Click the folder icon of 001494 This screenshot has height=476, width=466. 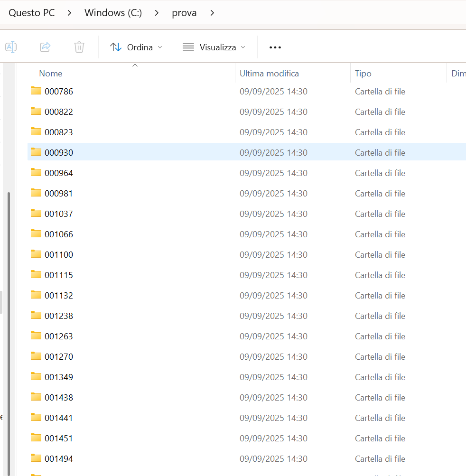[36, 458]
